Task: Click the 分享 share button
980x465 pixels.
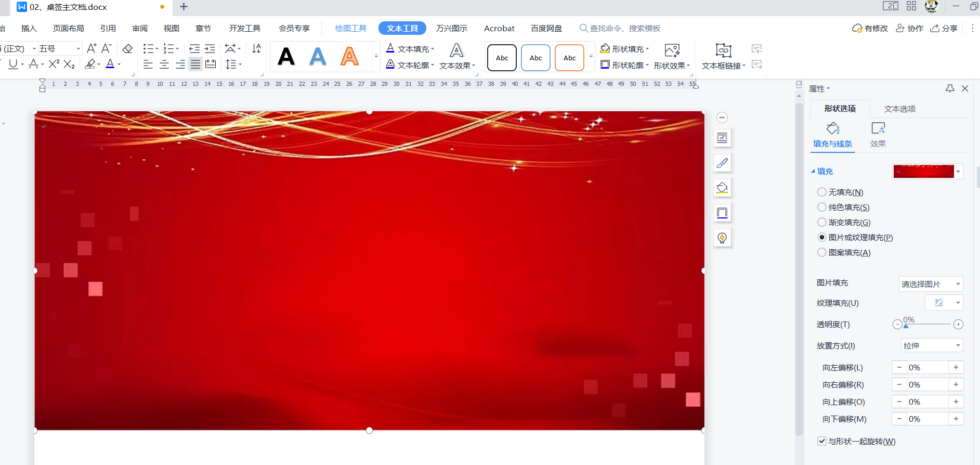Action: pos(944,28)
